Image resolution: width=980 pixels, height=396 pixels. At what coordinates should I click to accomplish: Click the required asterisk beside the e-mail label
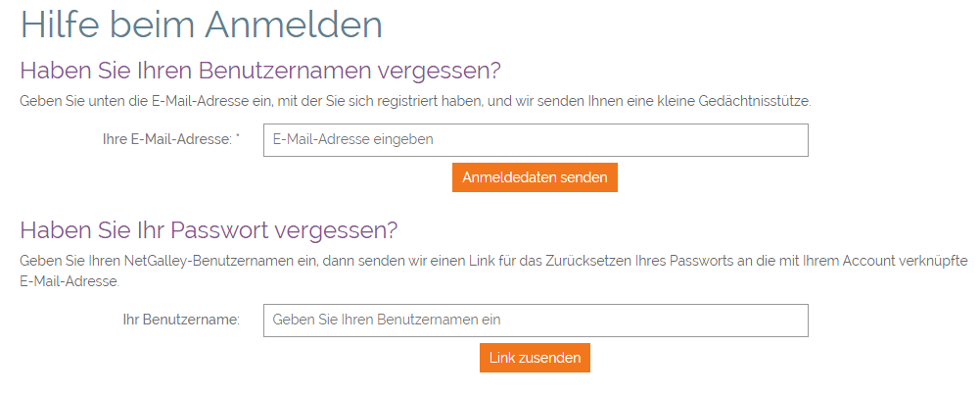click(238, 137)
